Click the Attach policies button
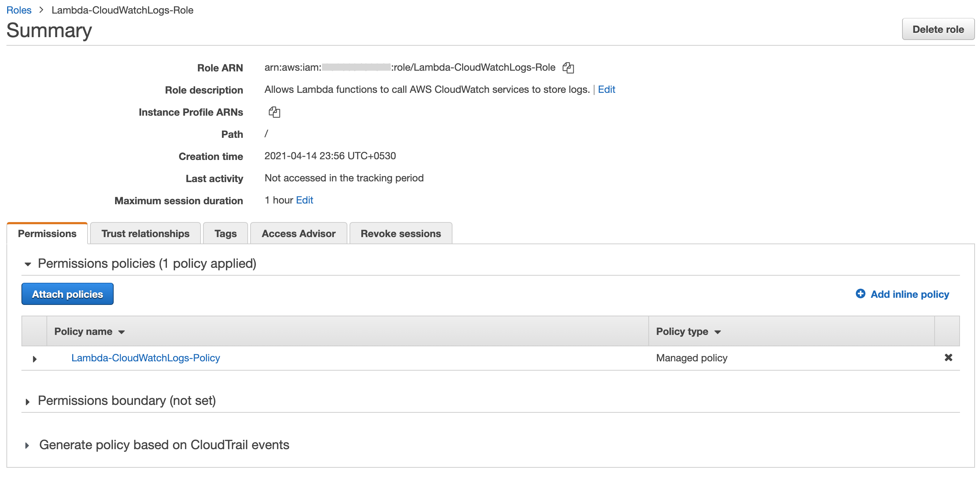 [67, 294]
